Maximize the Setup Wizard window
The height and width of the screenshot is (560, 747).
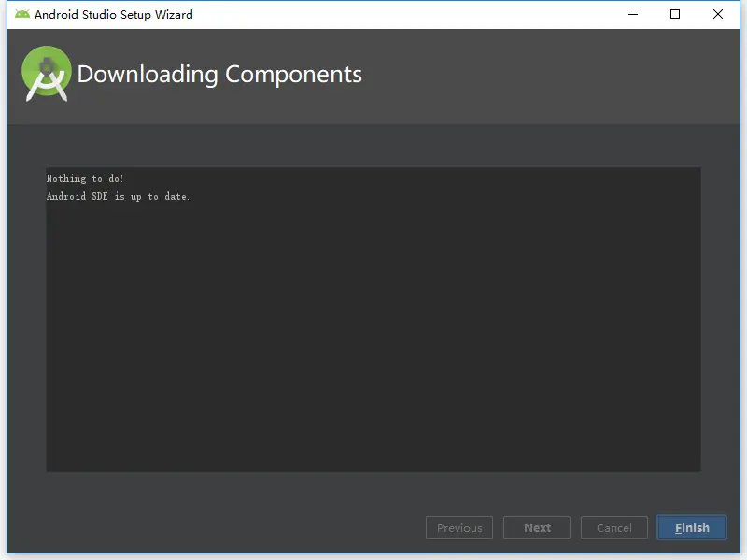point(675,14)
